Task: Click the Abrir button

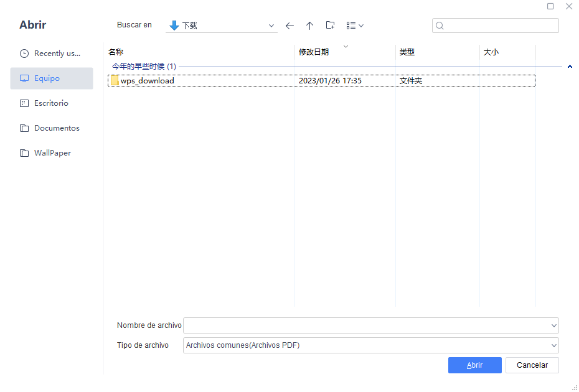Action: [474, 365]
